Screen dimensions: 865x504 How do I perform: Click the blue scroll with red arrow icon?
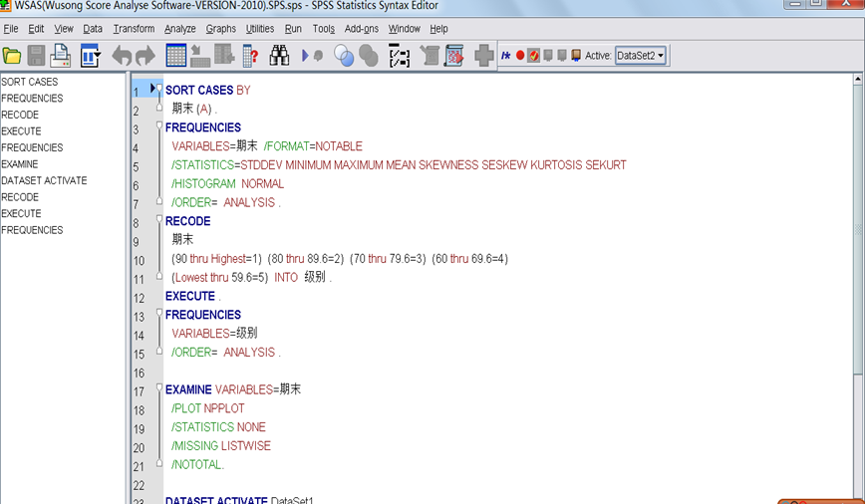[454, 56]
